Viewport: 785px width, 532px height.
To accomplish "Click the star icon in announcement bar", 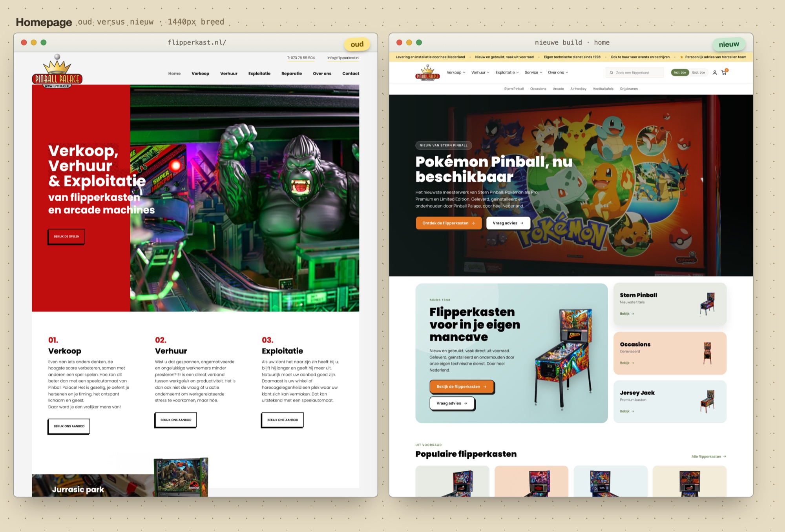I will click(x=681, y=57).
